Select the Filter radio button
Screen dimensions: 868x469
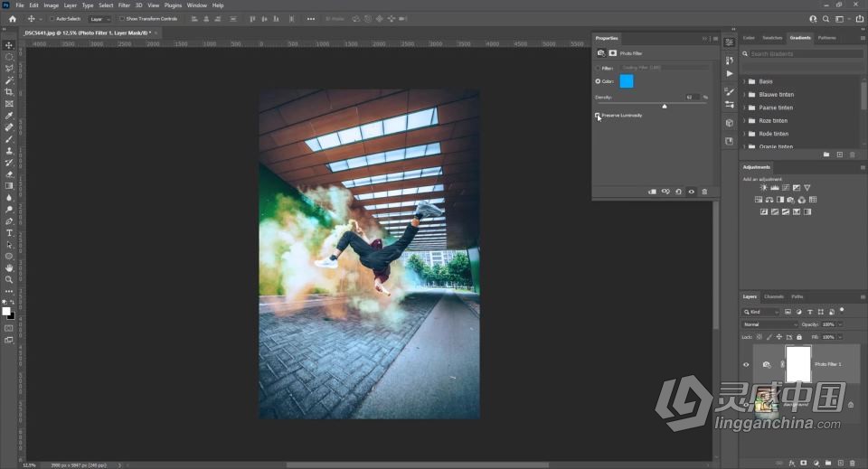point(598,68)
